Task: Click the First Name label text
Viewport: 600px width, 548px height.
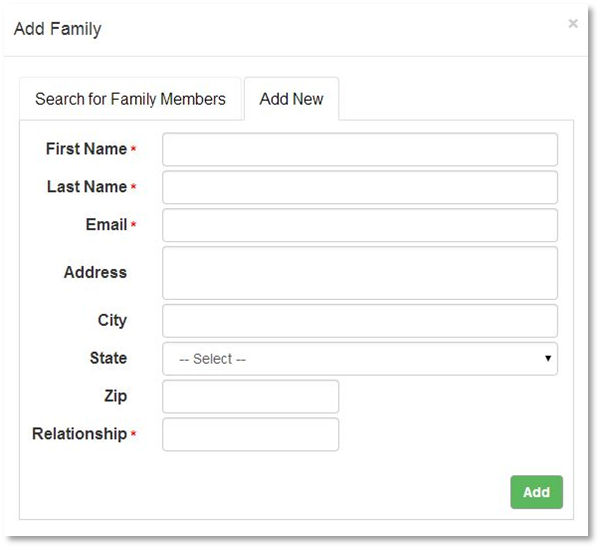Action: 86,149
